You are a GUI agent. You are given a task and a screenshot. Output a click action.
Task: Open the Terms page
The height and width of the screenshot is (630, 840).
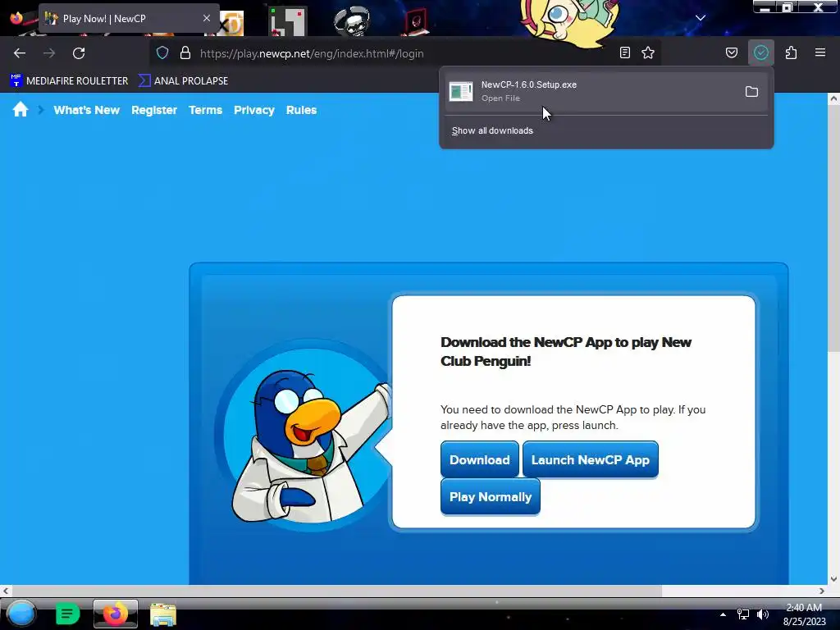(205, 110)
